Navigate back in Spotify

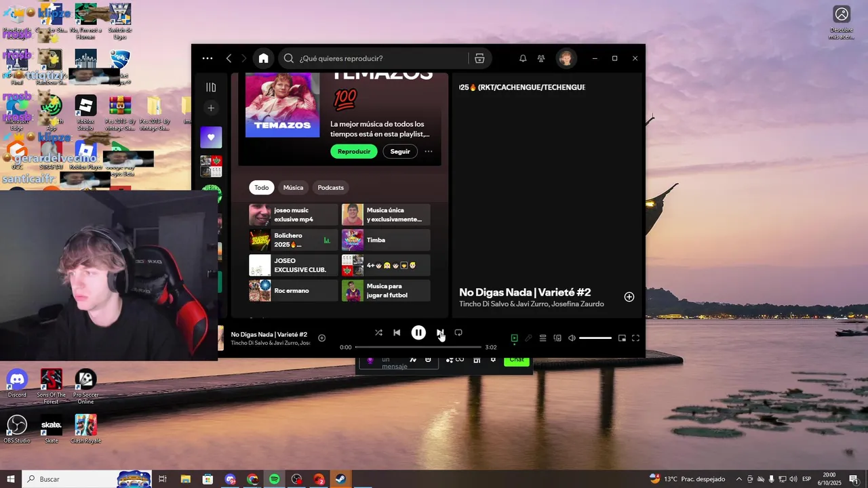click(229, 58)
